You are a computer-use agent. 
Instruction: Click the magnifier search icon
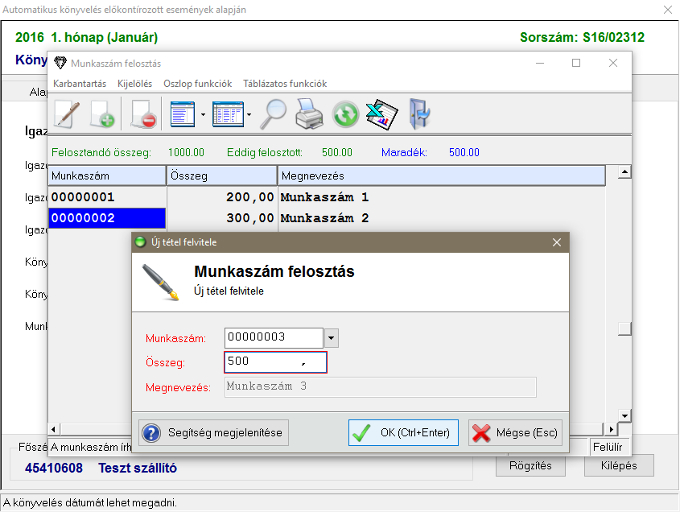[x=274, y=115]
